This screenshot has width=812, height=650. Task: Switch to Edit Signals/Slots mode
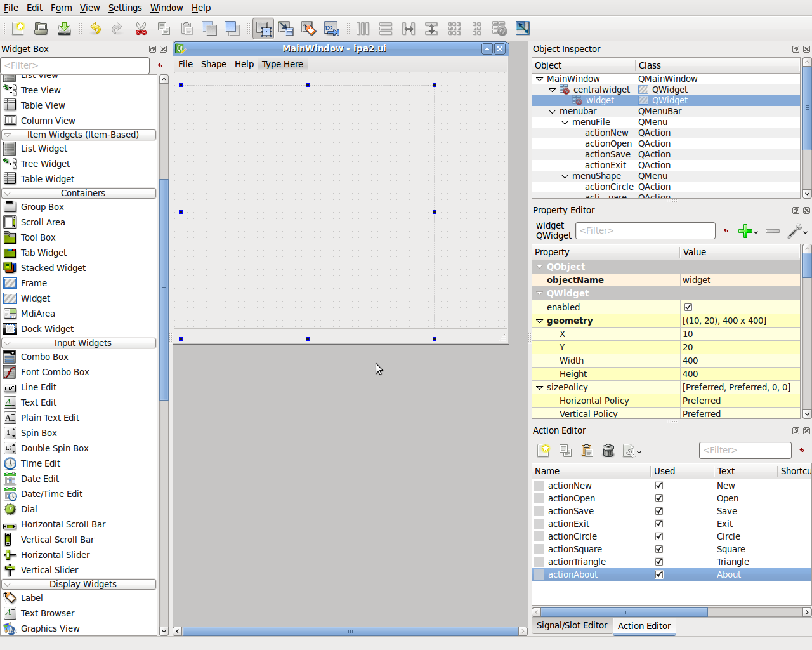coord(285,28)
